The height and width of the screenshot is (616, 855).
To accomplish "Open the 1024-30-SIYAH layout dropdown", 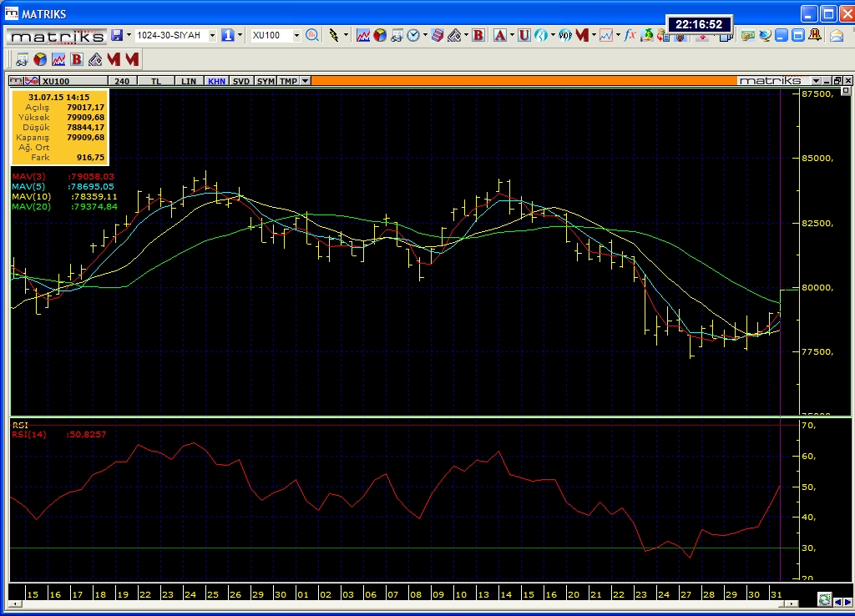I will (212, 35).
